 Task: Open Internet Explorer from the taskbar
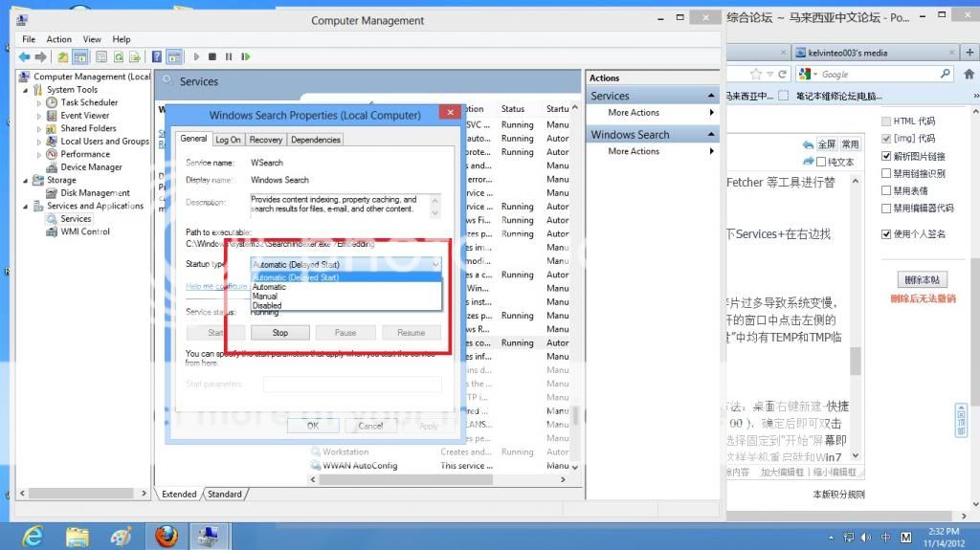point(33,536)
